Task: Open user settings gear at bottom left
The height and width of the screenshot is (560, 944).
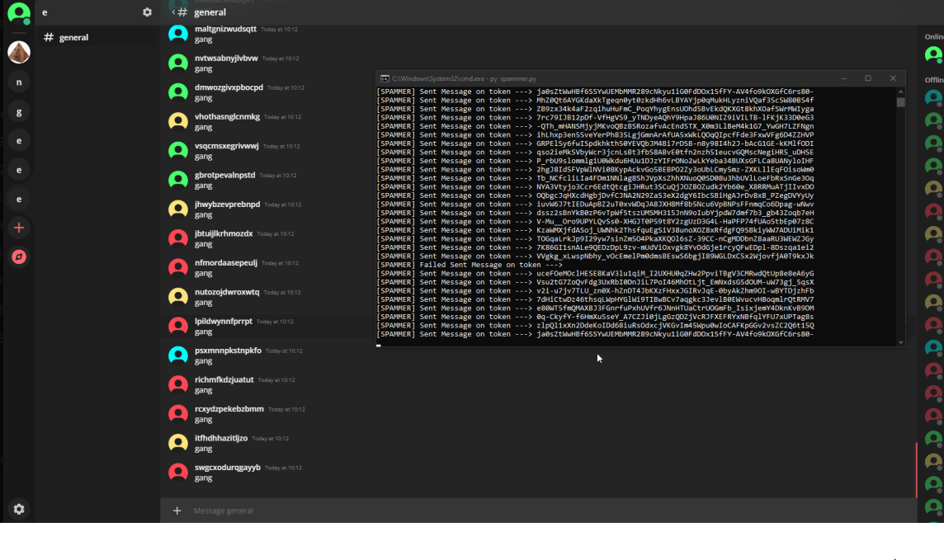Action: pos(19,509)
